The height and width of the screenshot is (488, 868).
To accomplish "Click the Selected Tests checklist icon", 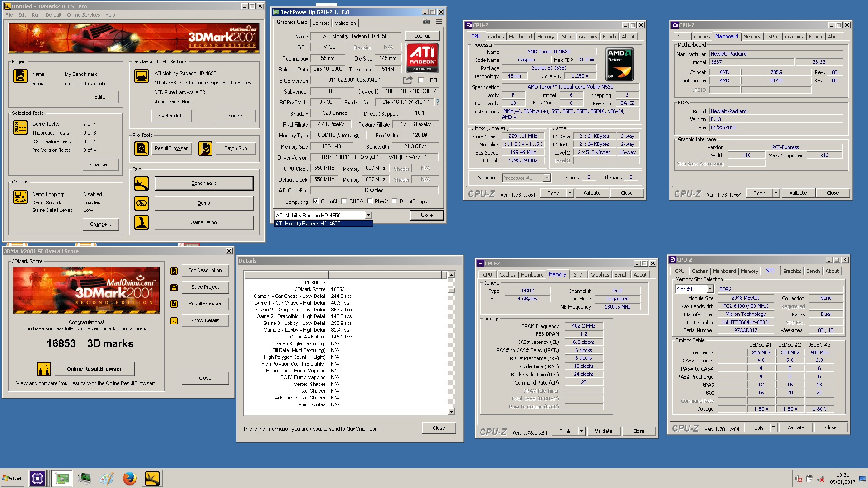I will pyautogui.click(x=20, y=128).
